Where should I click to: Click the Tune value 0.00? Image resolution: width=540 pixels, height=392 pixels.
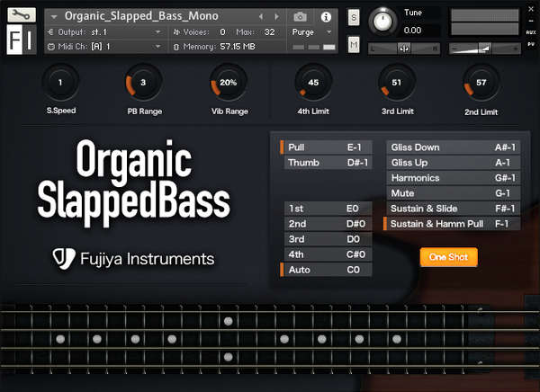click(412, 31)
